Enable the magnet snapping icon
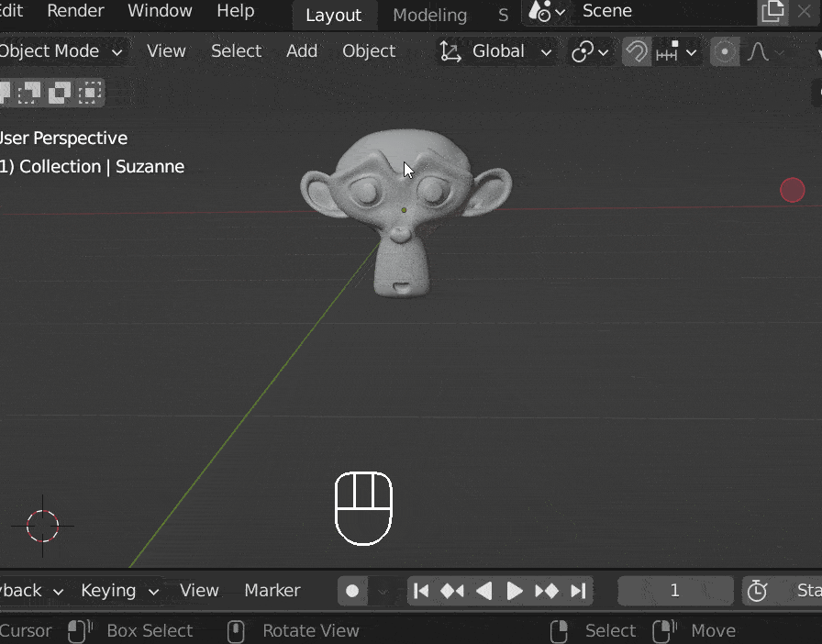 coord(637,51)
